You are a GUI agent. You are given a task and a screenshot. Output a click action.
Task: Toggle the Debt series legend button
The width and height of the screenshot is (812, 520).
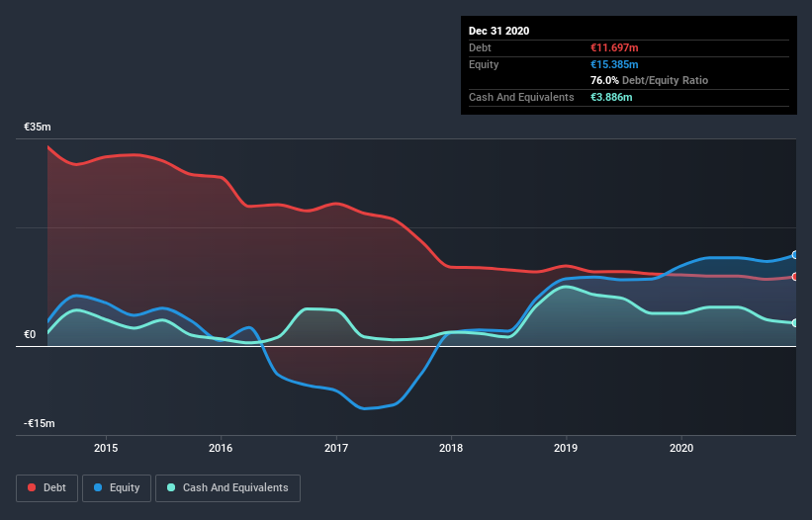[x=47, y=488]
